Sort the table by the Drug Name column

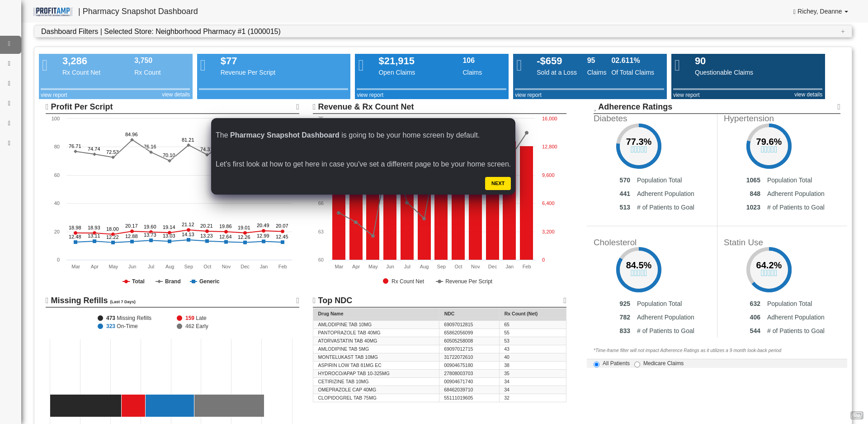click(x=330, y=314)
